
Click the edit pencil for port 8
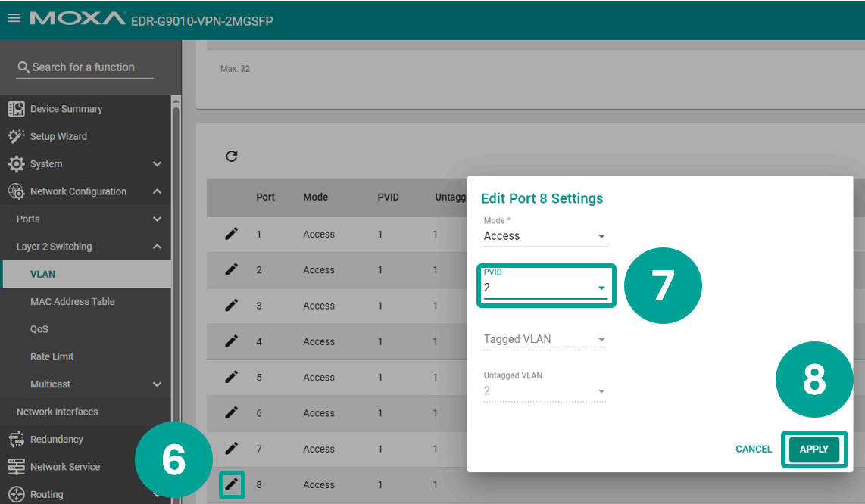point(232,484)
